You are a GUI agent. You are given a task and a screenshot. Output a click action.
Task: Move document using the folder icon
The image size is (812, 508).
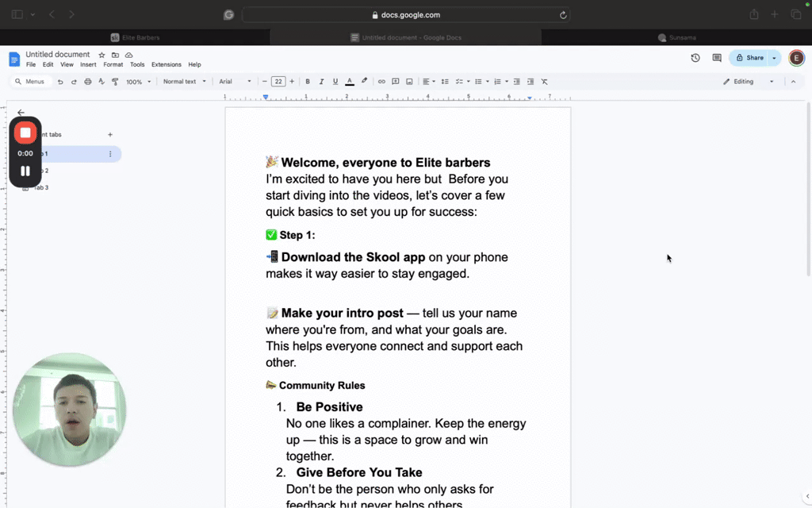(x=115, y=55)
